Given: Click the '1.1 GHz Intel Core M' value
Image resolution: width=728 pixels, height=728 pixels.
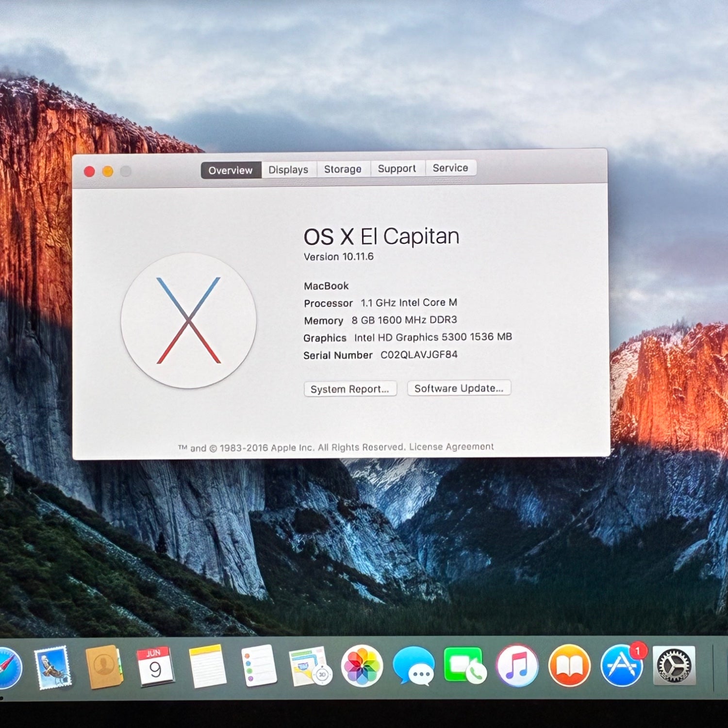Looking at the screenshot, I should tap(409, 303).
